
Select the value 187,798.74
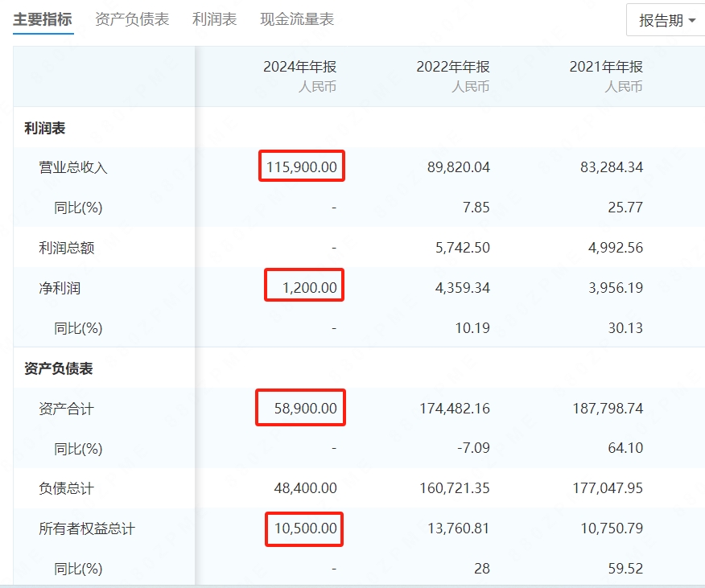click(x=608, y=408)
